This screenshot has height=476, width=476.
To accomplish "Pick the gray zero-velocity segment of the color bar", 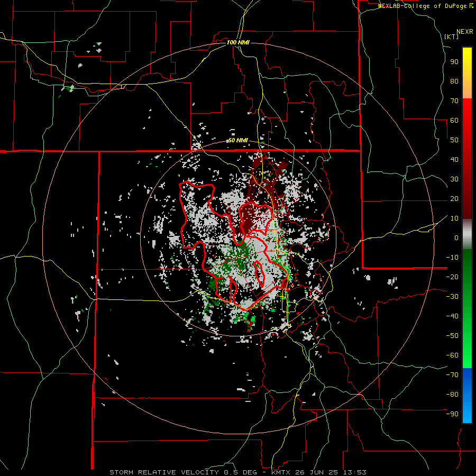I will point(467,234).
